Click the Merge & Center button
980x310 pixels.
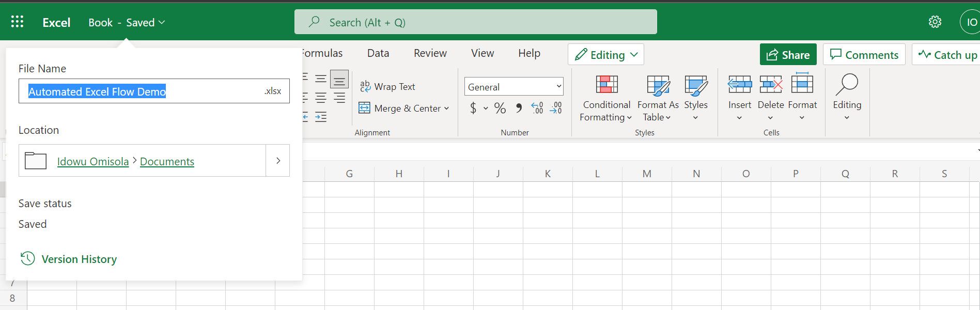400,109
